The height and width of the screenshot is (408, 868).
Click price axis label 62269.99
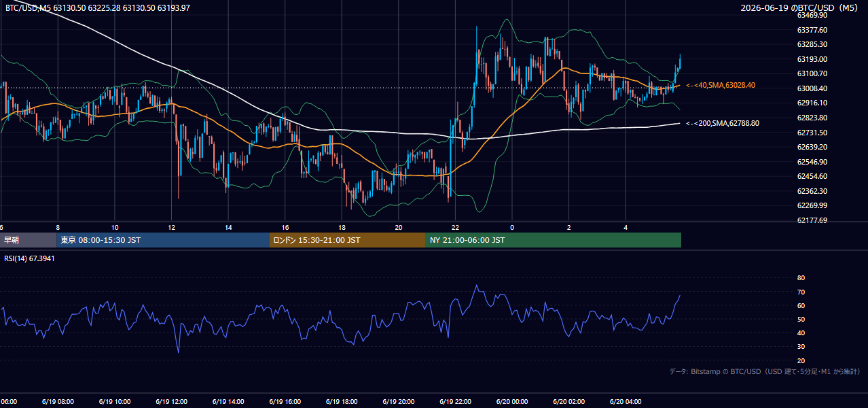(x=812, y=205)
